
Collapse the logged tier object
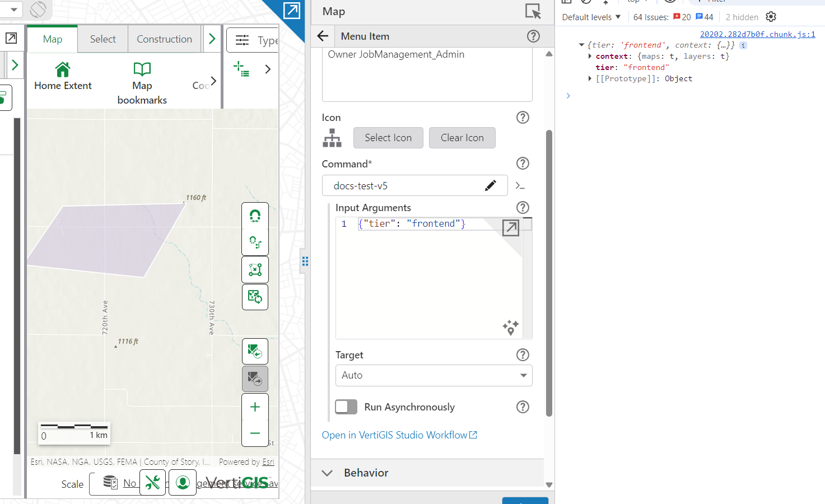(x=581, y=45)
